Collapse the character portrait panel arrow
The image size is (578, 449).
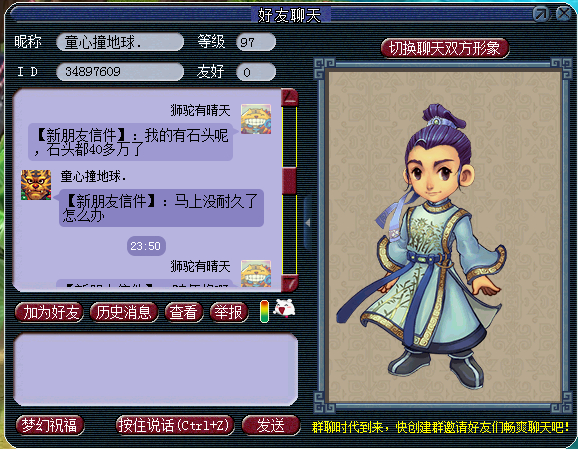307,223
